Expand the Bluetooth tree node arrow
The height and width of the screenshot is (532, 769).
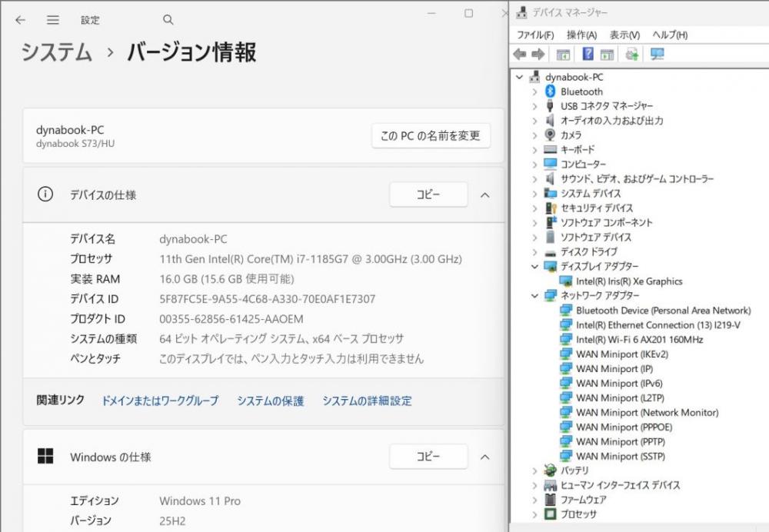tap(535, 91)
